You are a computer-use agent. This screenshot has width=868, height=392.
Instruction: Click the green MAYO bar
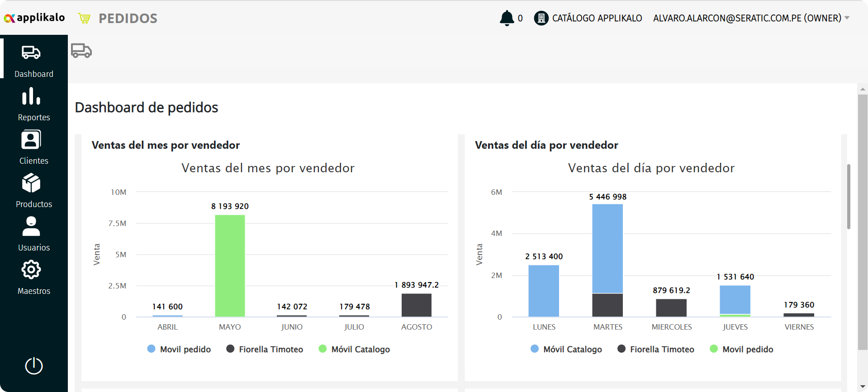(230, 266)
